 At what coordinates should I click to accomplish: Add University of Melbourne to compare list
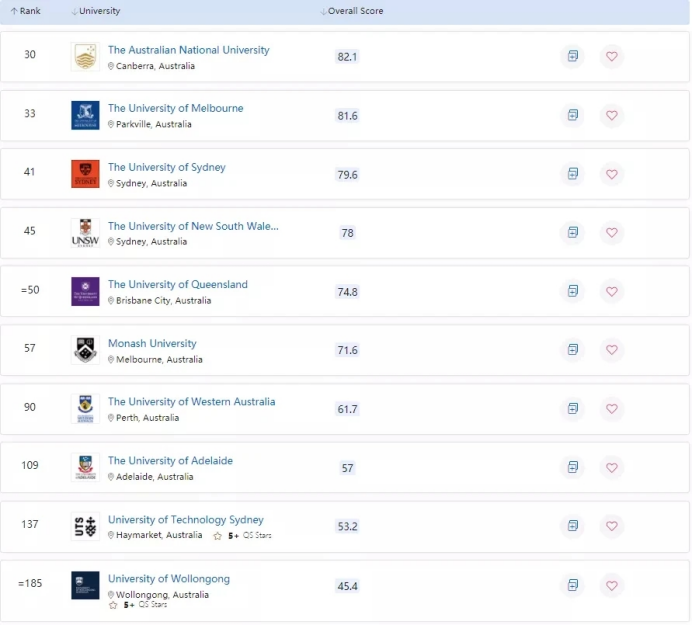572,115
